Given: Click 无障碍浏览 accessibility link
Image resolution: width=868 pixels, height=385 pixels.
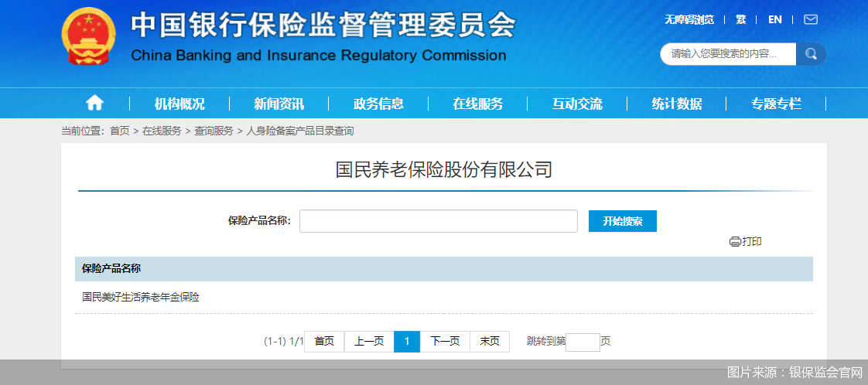Looking at the screenshot, I should [x=689, y=20].
